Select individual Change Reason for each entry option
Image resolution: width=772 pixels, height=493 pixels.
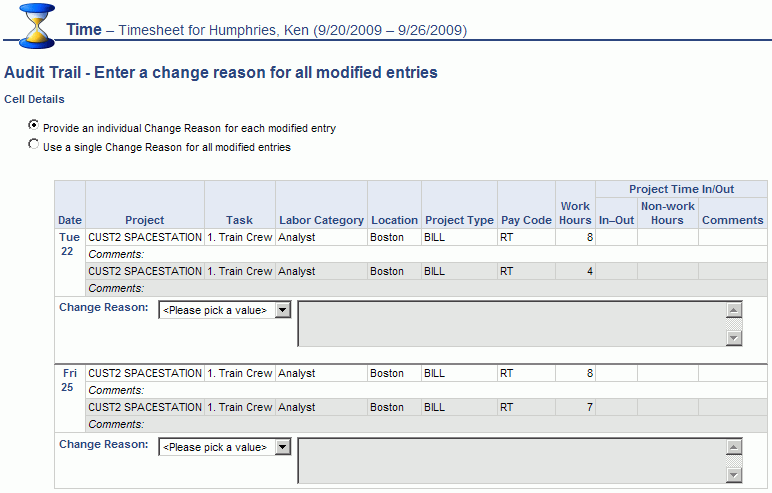pos(35,126)
